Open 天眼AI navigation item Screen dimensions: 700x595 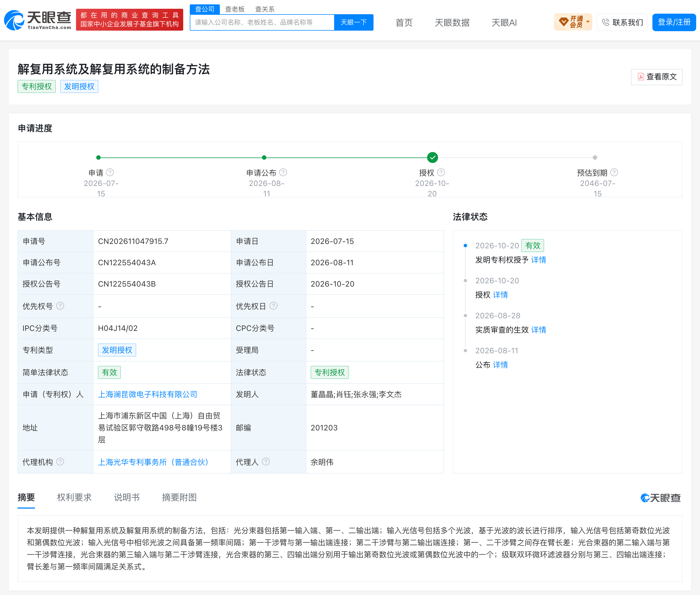tap(504, 23)
